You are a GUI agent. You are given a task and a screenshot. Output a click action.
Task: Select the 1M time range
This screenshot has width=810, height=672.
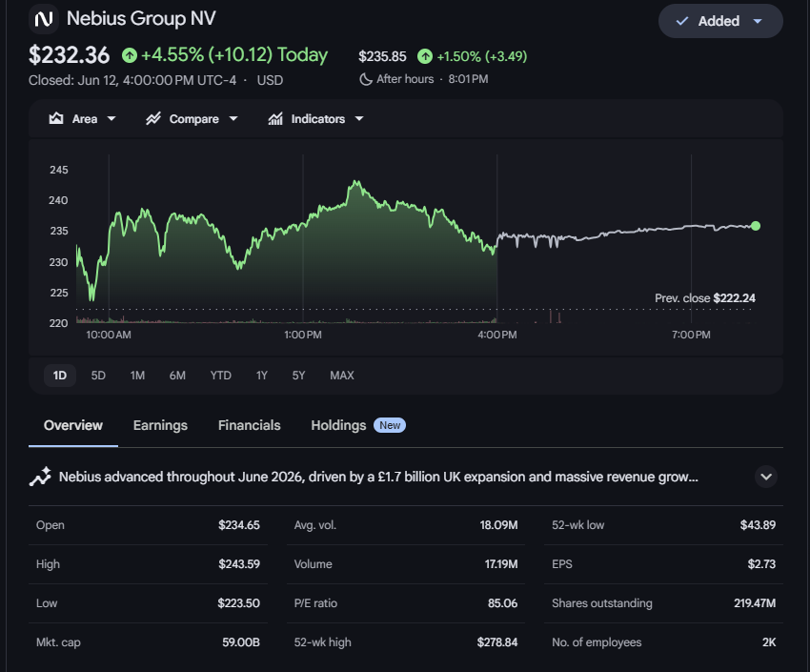[137, 376]
